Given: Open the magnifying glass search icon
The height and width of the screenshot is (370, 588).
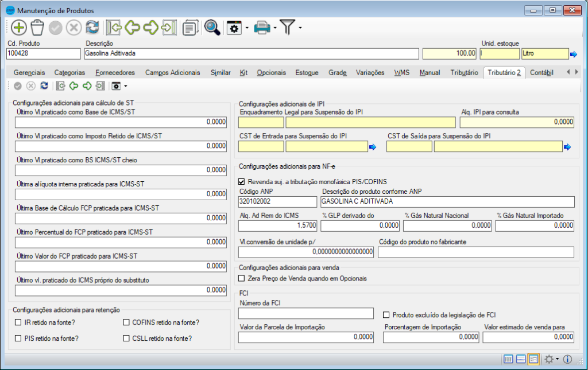Looking at the screenshot, I should 212,28.
